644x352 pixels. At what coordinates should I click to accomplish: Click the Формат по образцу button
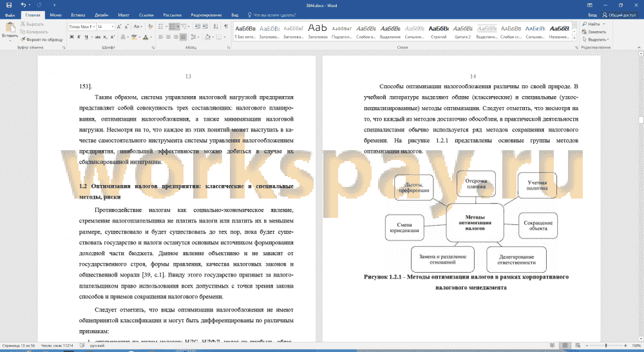coord(41,39)
